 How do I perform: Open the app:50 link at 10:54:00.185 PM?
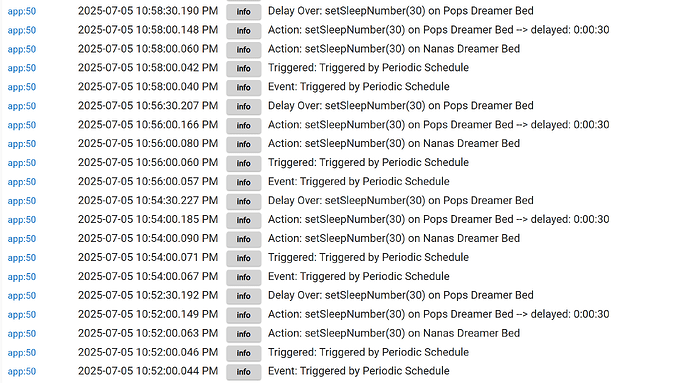click(x=22, y=220)
